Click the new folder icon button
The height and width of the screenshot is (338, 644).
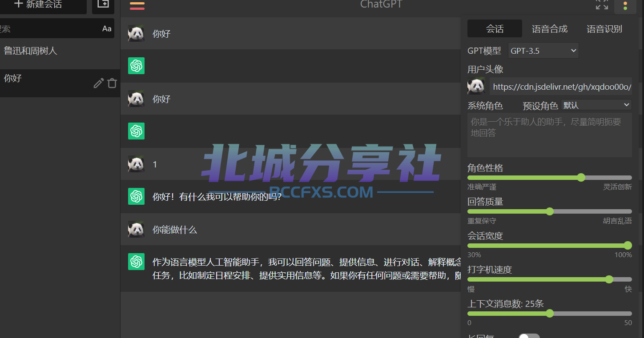click(103, 5)
